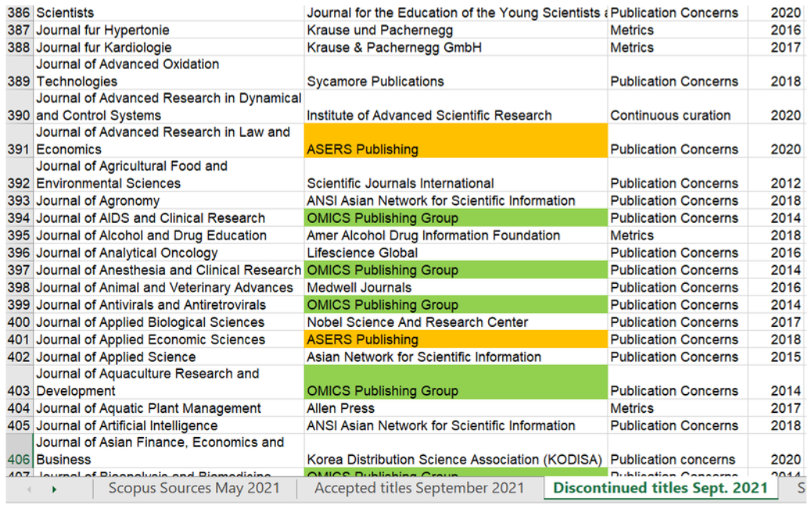Viewport: 812px width, 509px height.
Task: Click orange ASERS Publishing cell in row 401
Action: (x=456, y=339)
